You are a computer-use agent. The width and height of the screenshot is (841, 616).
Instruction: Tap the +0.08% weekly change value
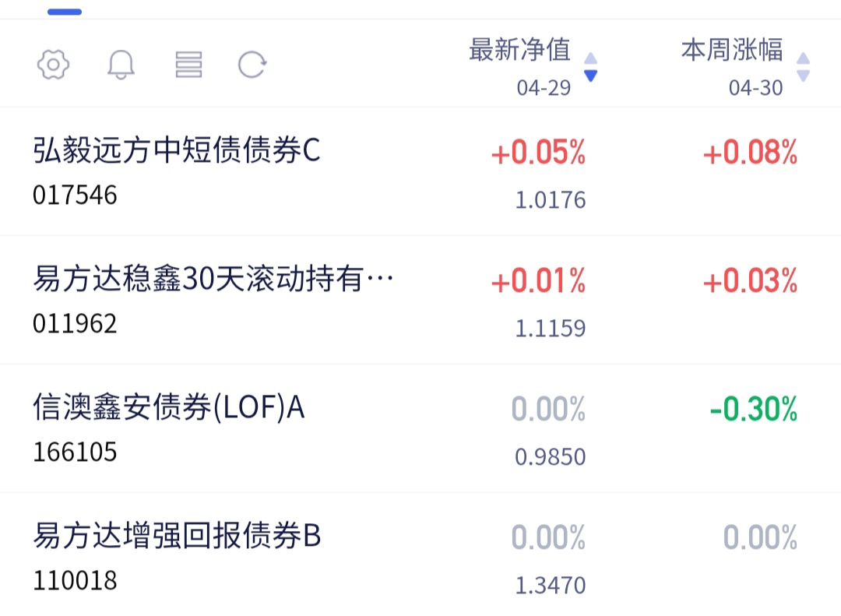(x=750, y=153)
